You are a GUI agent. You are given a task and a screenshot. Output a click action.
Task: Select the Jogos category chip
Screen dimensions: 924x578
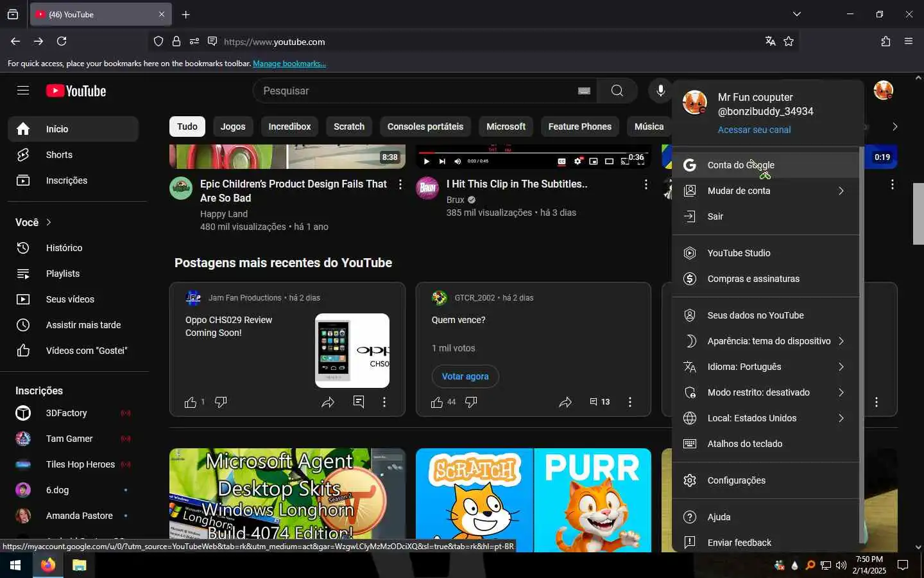233,127
